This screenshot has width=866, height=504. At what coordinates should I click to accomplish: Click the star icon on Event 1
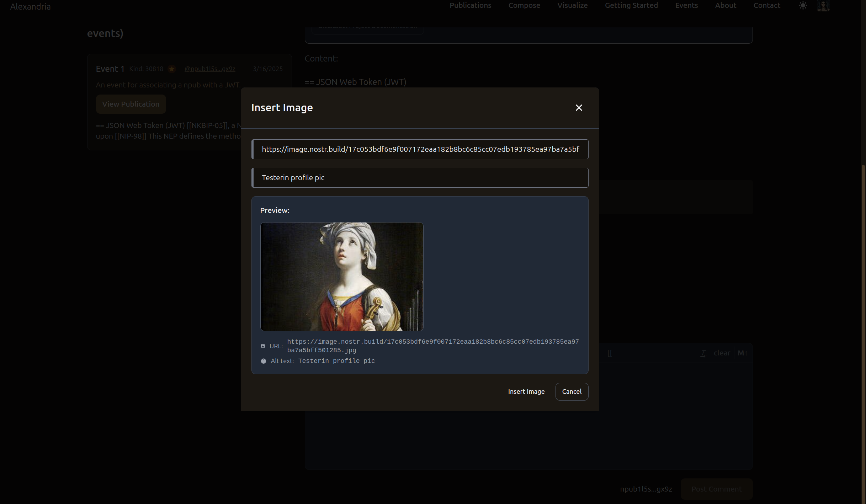point(172,69)
